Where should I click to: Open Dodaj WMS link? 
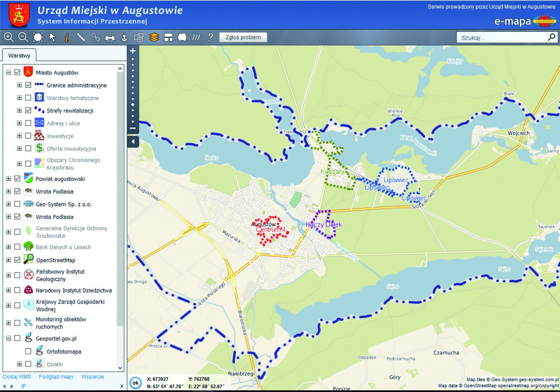coord(17,377)
